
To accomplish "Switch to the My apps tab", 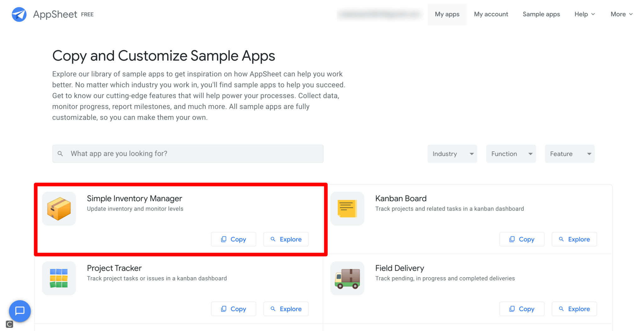I will click(447, 14).
